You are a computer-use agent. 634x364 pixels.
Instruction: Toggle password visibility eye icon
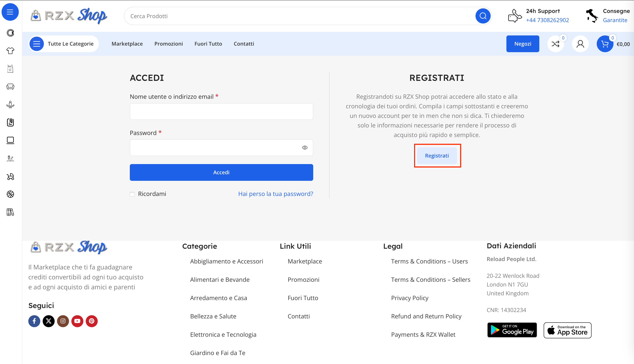305,148
